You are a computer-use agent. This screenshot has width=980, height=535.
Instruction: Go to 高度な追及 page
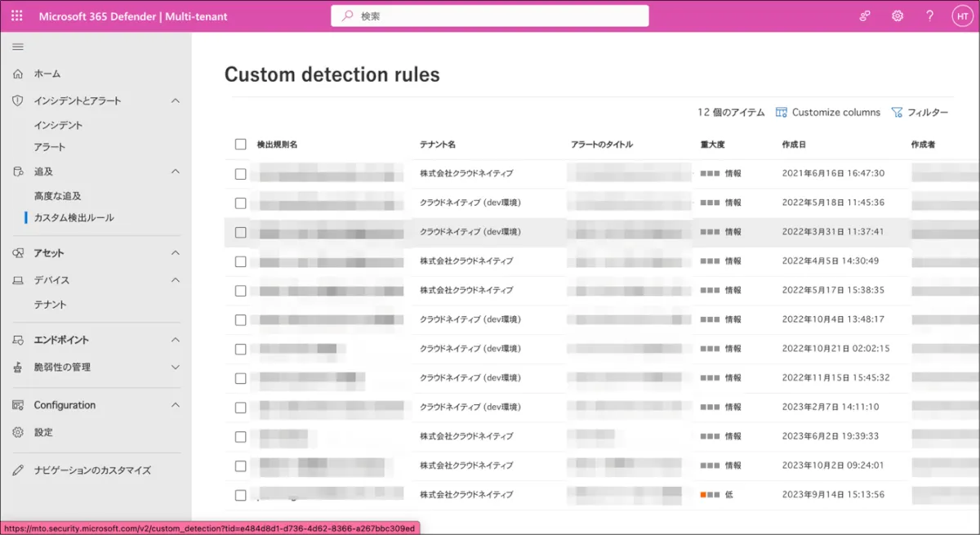click(57, 196)
